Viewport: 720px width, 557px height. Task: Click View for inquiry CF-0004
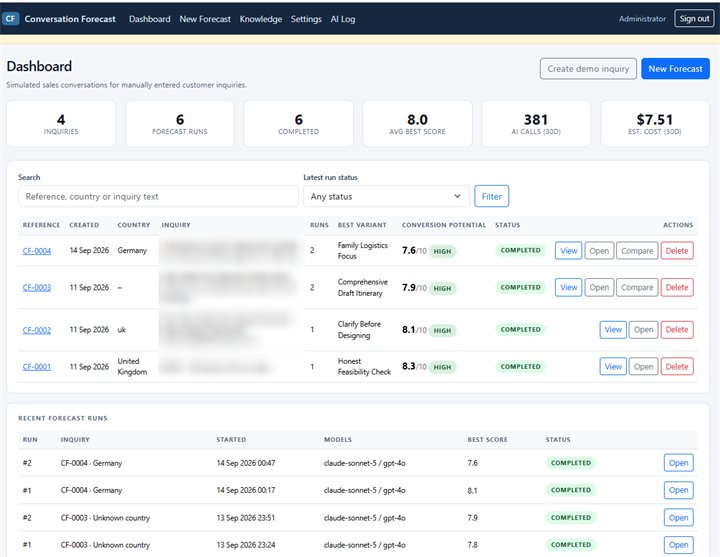click(x=568, y=251)
